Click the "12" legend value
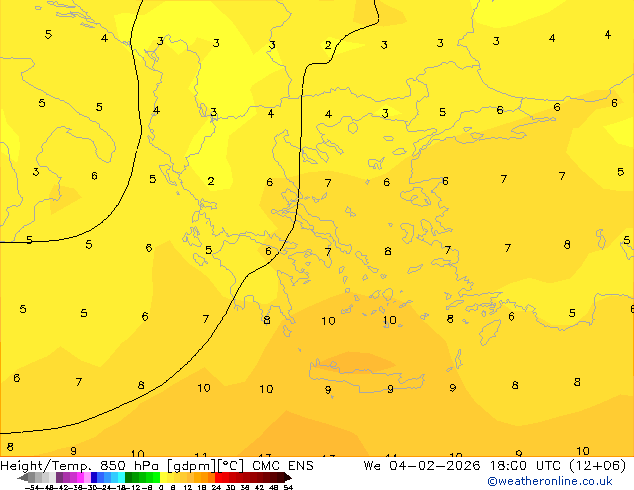 coord(188,487)
